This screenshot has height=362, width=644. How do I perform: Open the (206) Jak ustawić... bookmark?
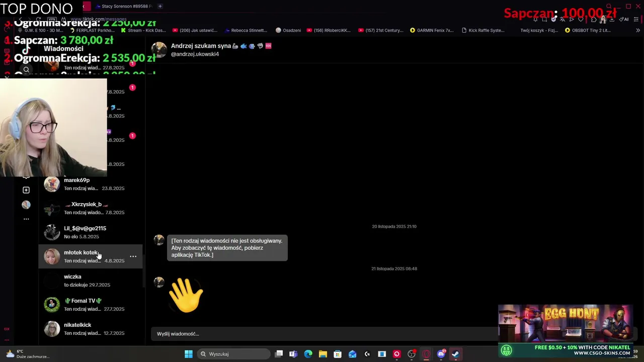(195, 30)
